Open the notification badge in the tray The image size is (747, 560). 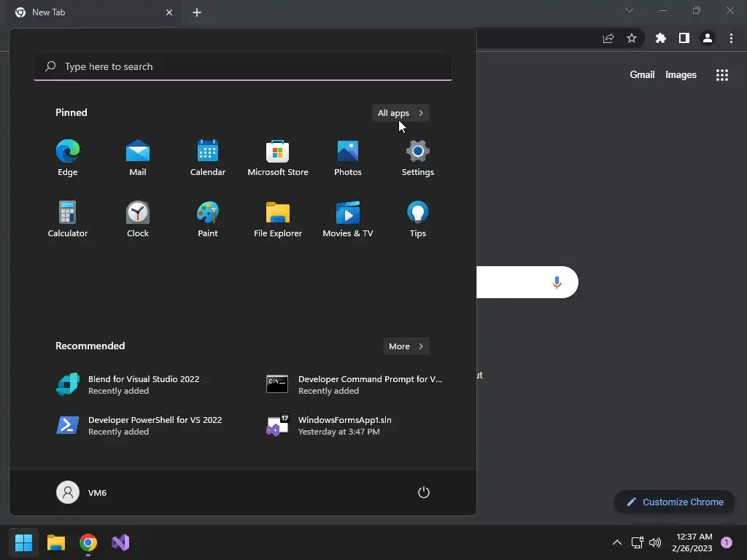727,542
